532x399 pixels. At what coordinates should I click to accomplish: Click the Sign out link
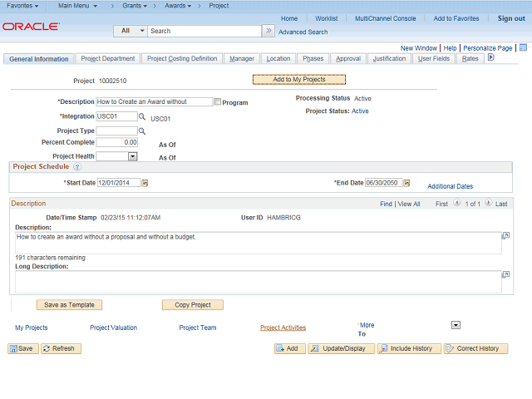[x=511, y=18]
